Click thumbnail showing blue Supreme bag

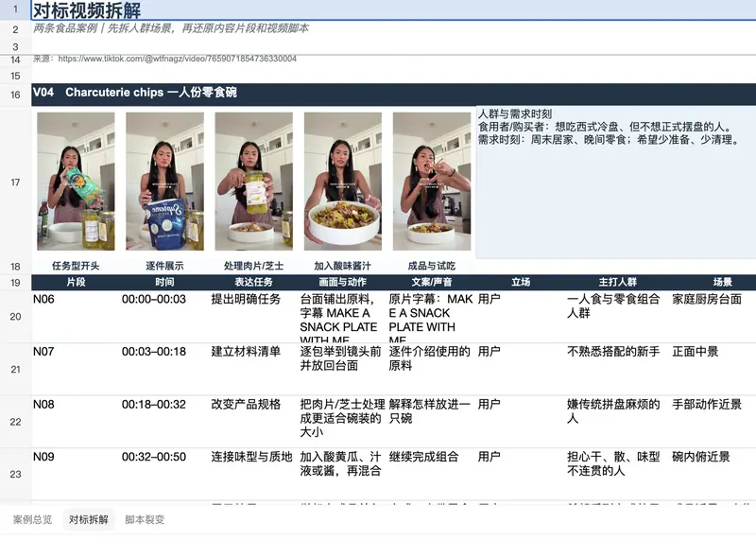[164, 182]
